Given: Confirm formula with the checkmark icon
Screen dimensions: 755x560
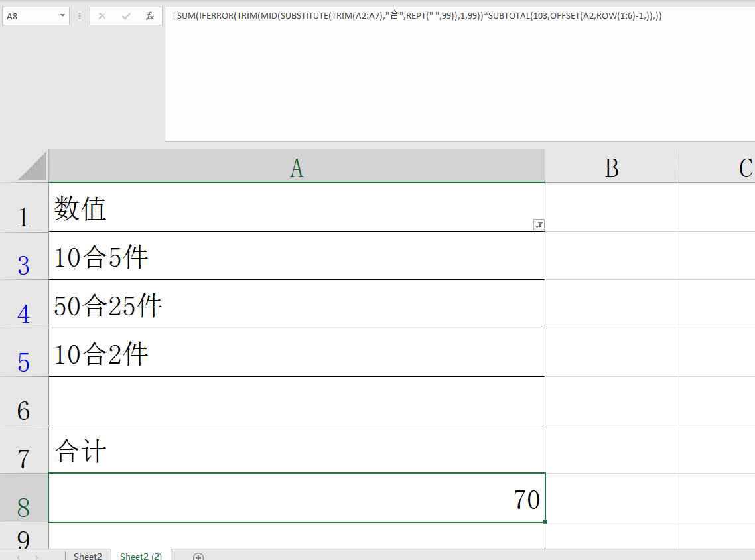Looking at the screenshot, I should coord(126,16).
